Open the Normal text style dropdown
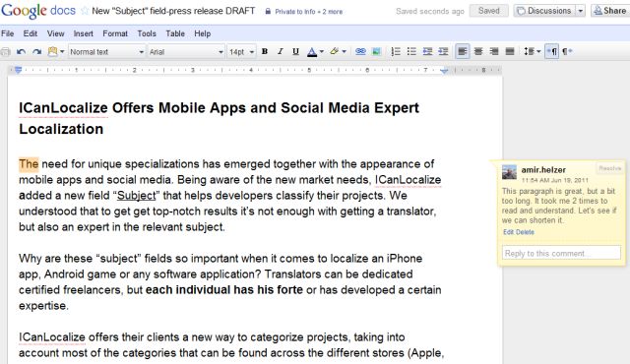 point(106,52)
